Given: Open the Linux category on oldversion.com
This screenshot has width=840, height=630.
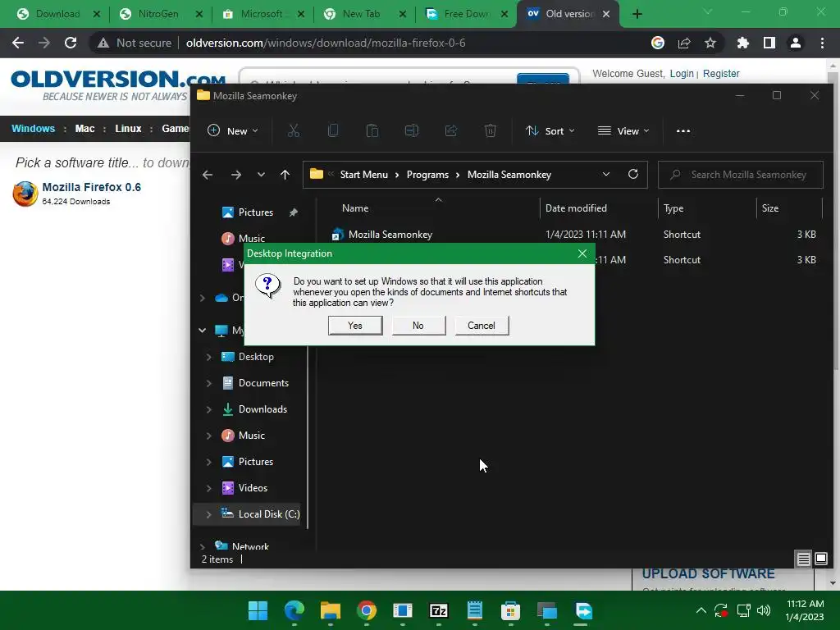Looking at the screenshot, I should pyautogui.click(x=128, y=129).
